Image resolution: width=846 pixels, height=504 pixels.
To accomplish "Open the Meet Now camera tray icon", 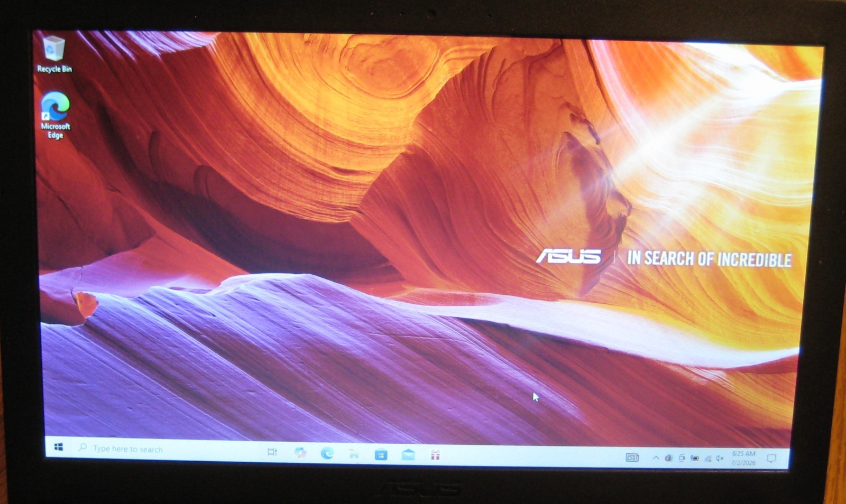I will pos(682,458).
